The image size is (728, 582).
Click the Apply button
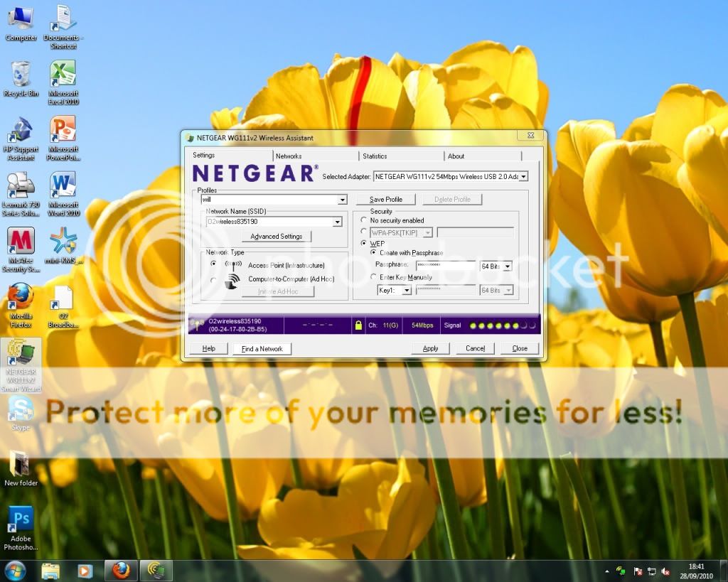click(x=430, y=348)
